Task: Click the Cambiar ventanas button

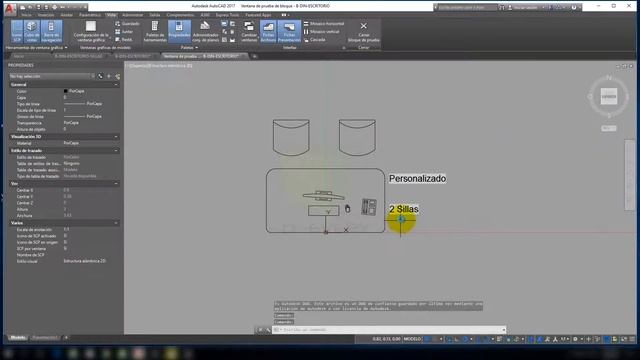Action: click(x=249, y=31)
